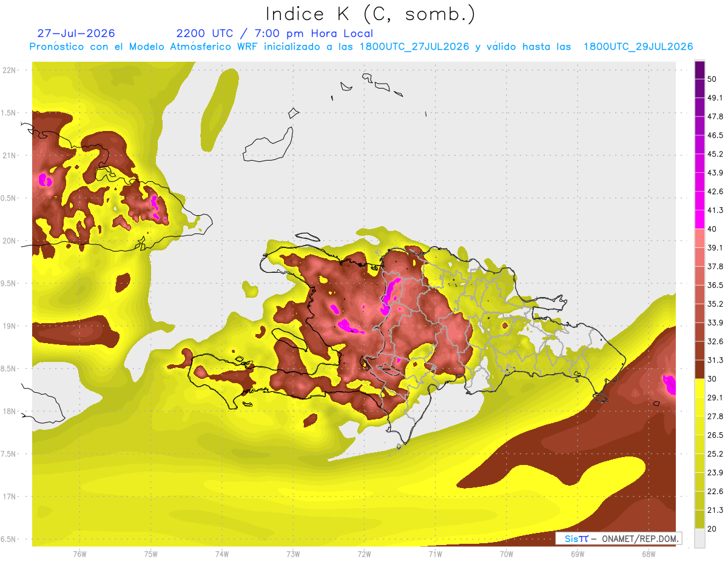Click the purple 50 swatch in color legend
This screenshot has width=728, height=562.
tap(699, 70)
